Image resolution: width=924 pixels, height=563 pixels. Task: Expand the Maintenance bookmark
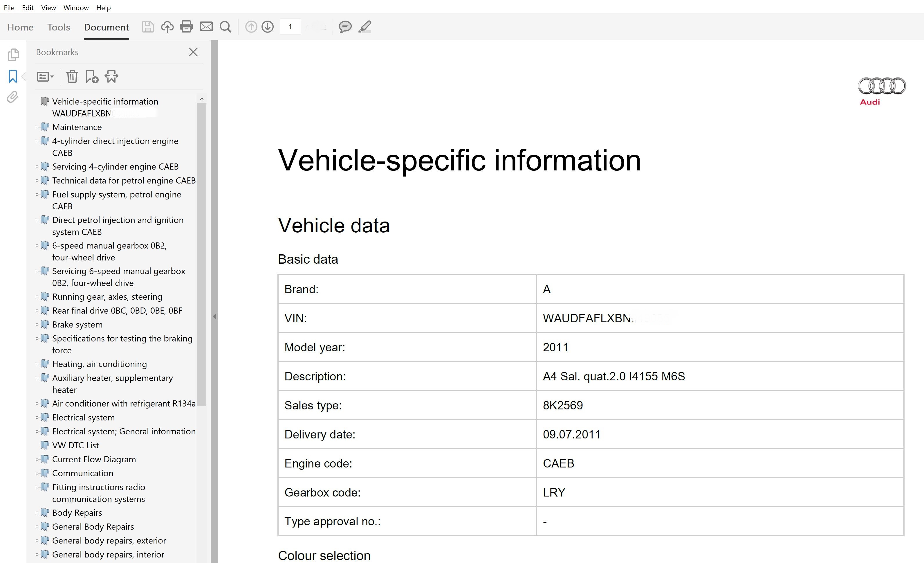coord(37,127)
